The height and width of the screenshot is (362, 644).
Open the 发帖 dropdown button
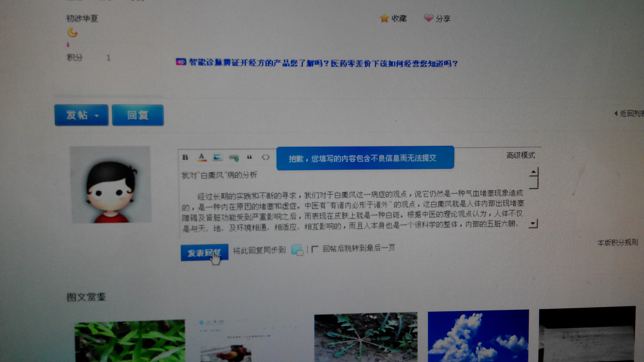pyautogui.click(x=81, y=115)
